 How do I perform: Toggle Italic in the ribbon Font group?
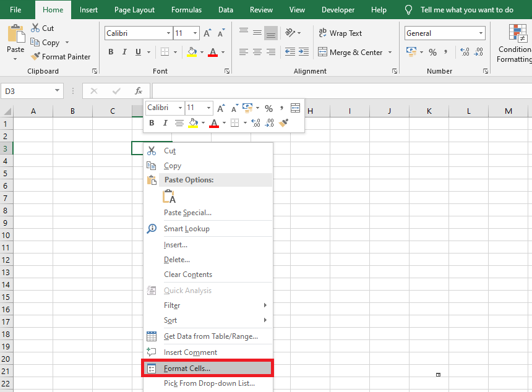pyautogui.click(x=124, y=53)
